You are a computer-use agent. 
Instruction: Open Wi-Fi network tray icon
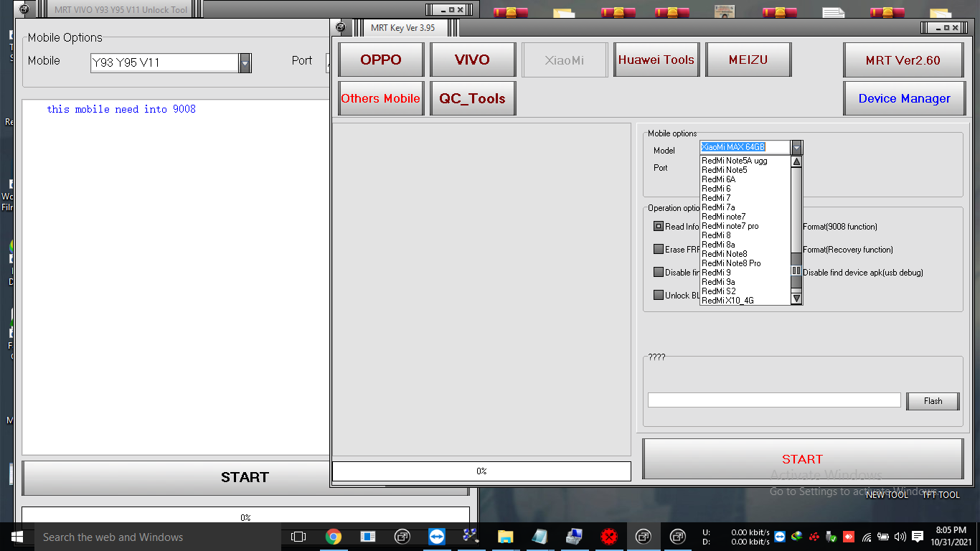(x=867, y=537)
